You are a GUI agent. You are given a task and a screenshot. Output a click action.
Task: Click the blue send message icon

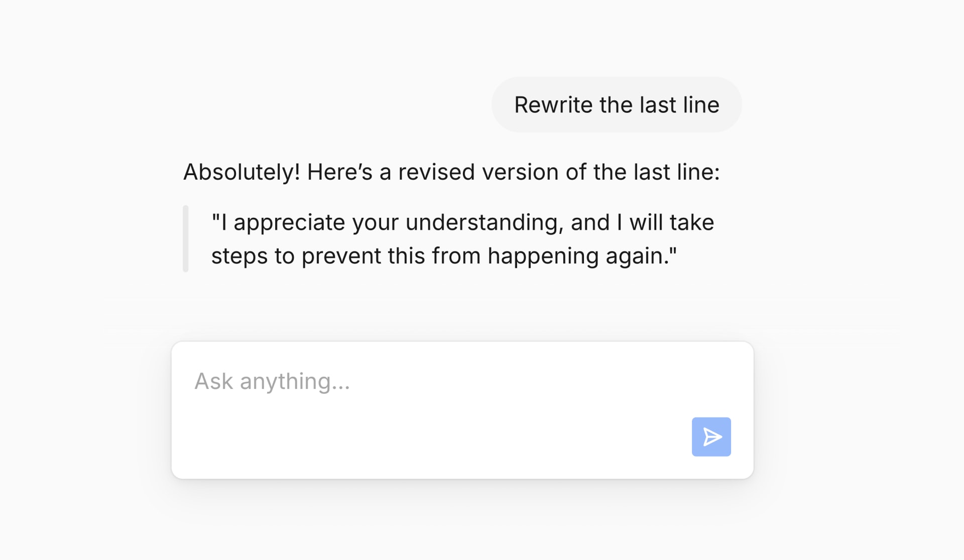(x=711, y=437)
